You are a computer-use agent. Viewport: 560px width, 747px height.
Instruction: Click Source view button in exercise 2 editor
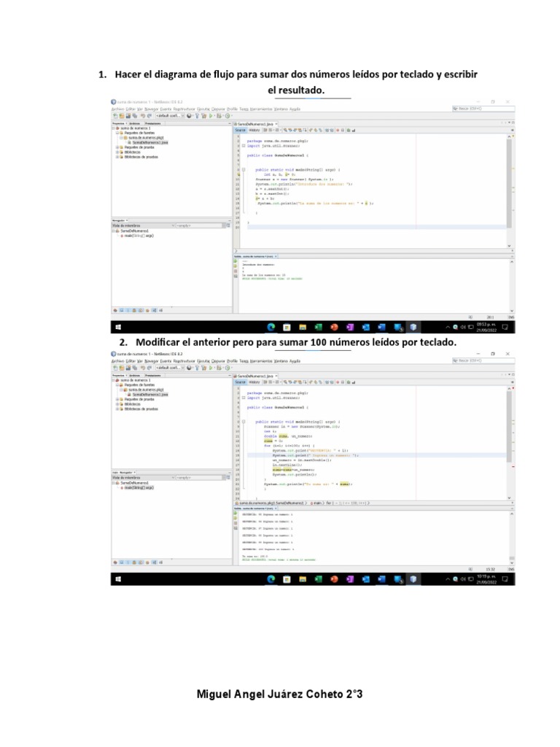point(240,382)
